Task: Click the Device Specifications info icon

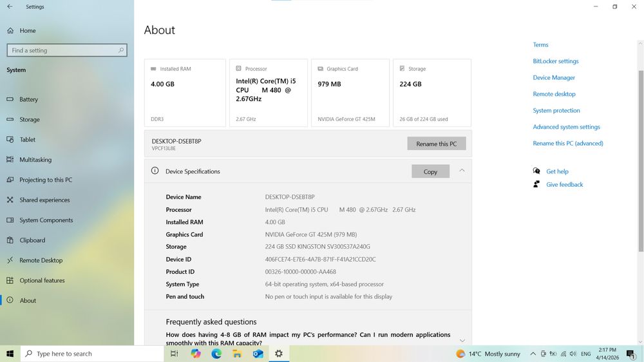Action: coord(155,171)
